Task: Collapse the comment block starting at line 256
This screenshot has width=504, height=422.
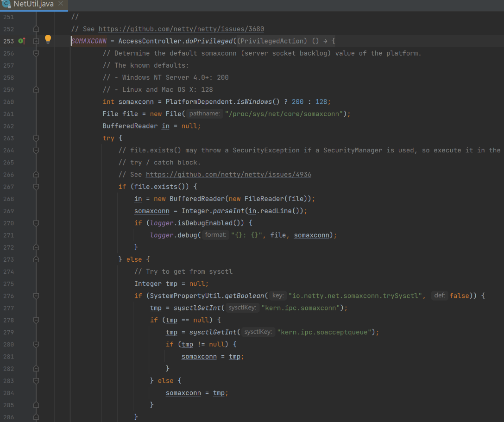Action: pos(36,53)
